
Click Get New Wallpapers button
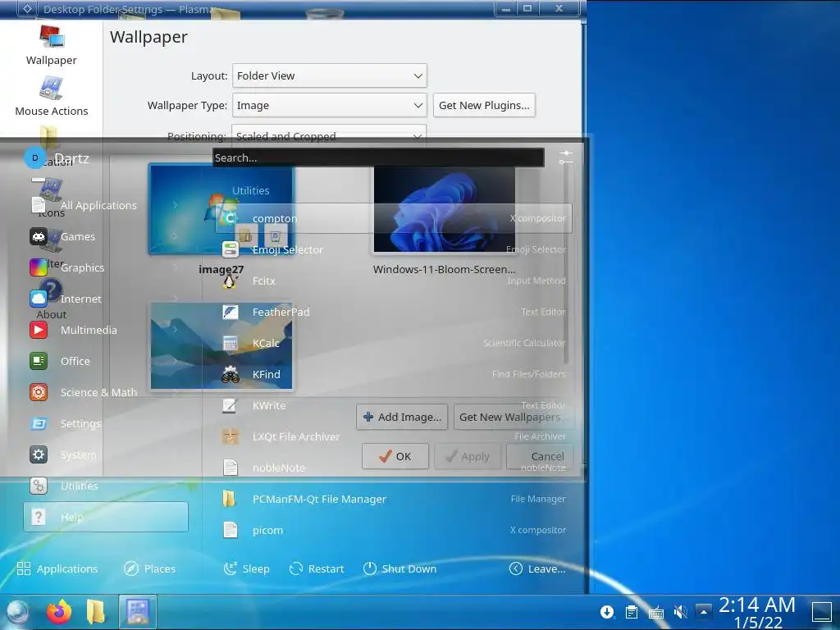click(x=514, y=417)
